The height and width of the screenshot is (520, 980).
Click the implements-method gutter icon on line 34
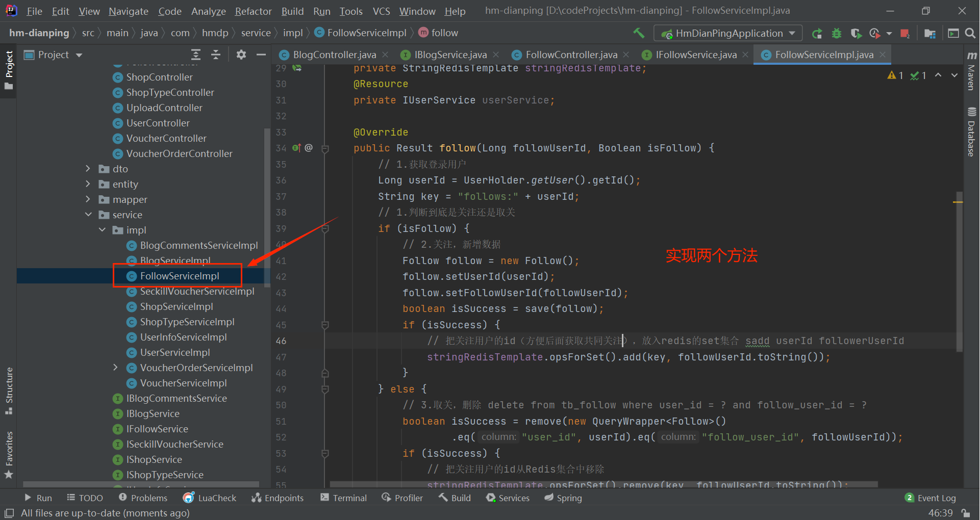pyautogui.click(x=296, y=148)
